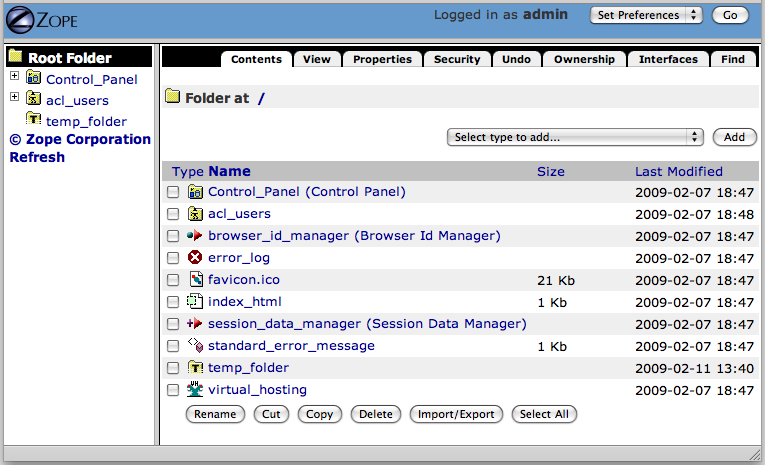Switch to the Contents tab

point(256,59)
